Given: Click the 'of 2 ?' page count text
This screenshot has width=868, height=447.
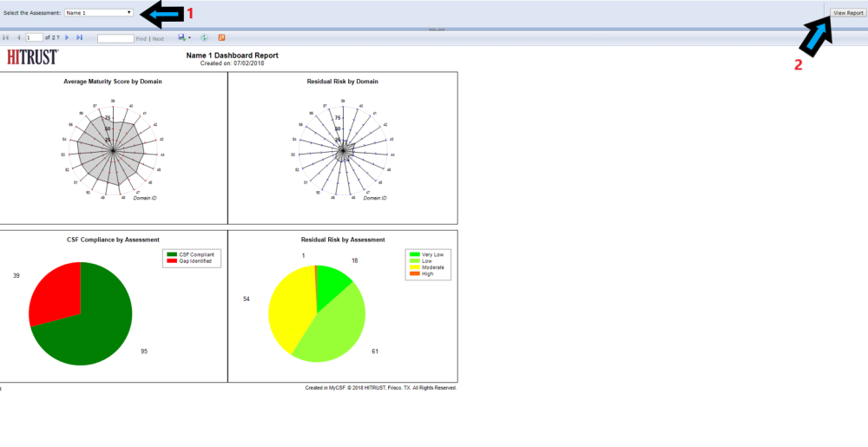Looking at the screenshot, I should coord(52,37).
